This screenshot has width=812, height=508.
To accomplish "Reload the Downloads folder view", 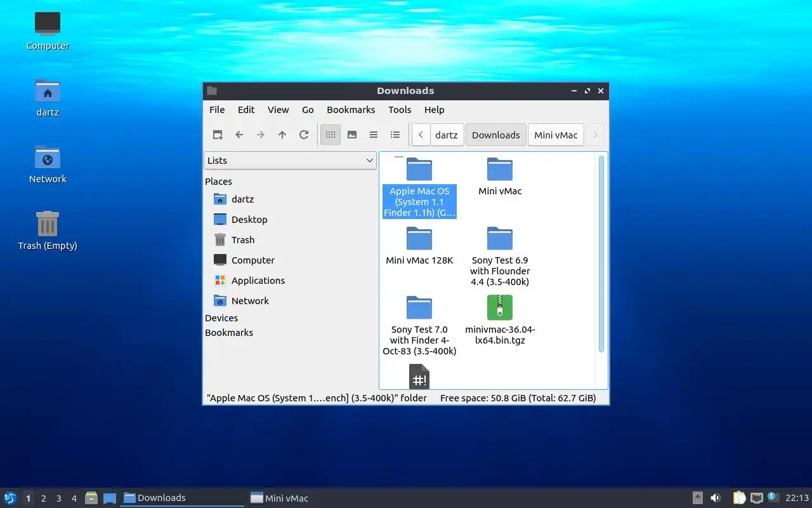I will pyautogui.click(x=304, y=135).
